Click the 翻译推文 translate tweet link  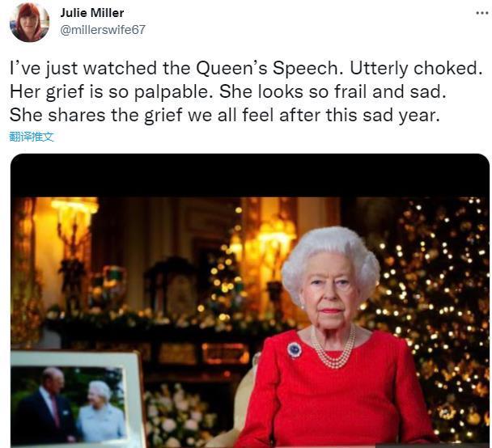pos(32,137)
